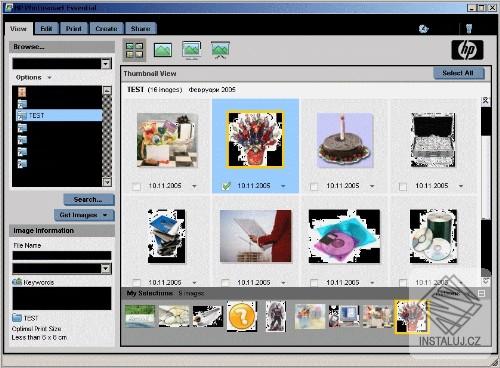Check the colored floppy disks thumbnail checkbox
Viewport: 500px width, 368px height.
pos(314,283)
